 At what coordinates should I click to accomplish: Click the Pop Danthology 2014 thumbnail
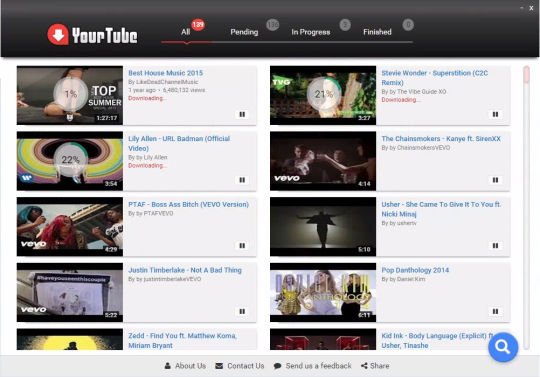pos(323,293)
